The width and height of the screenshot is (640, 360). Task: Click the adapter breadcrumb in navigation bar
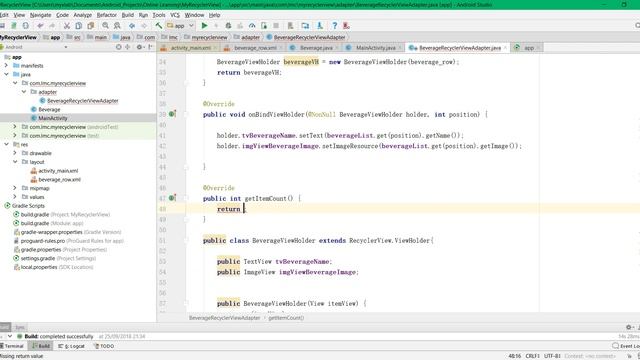tap(247, 37)
